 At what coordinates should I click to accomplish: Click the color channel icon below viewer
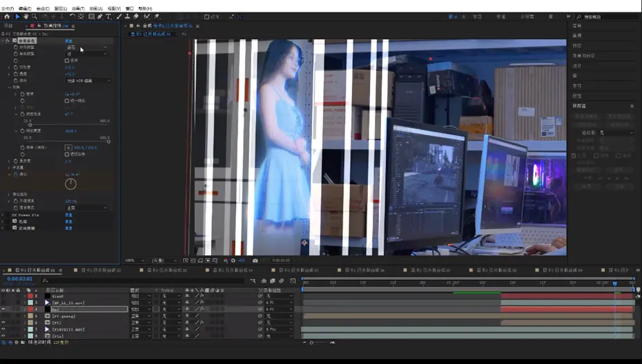click(x=226, y=261)
